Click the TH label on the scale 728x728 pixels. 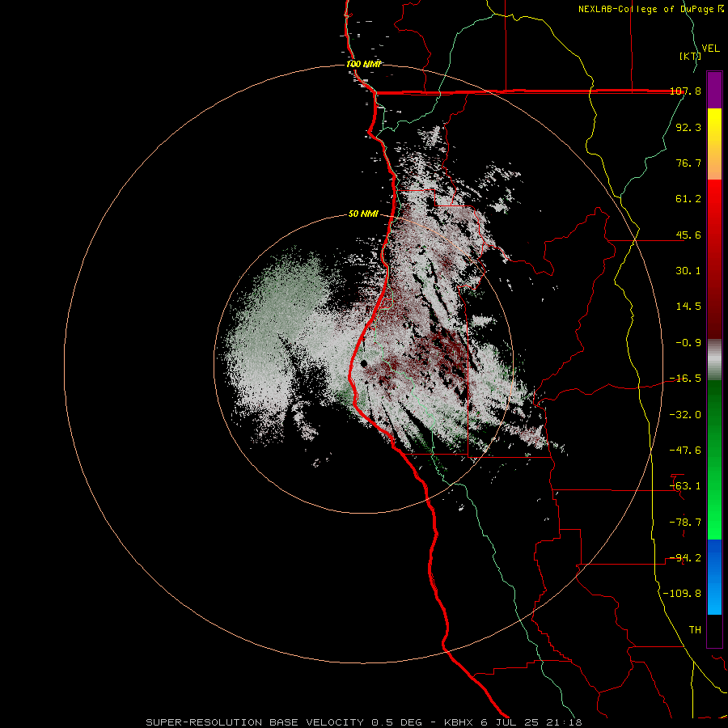pyautogui.click(x=695, y=629)
